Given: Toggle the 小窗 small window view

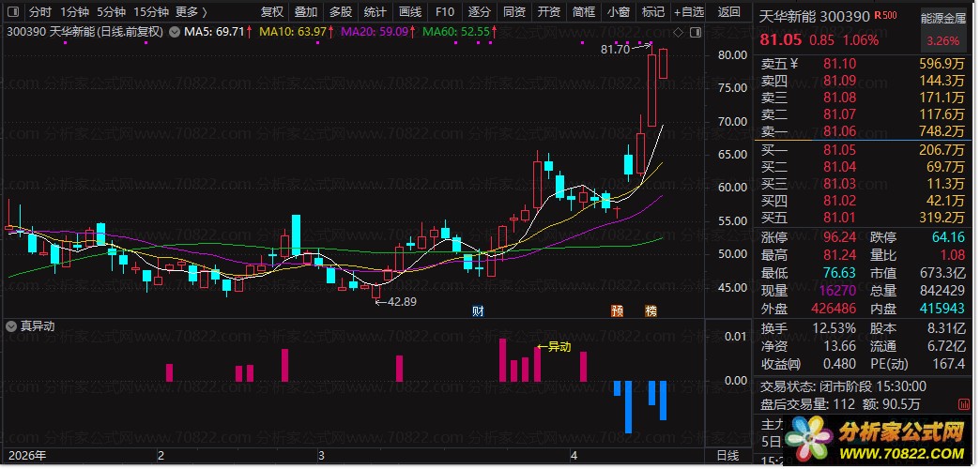Looking at the screenshot, I should (618, 12).
